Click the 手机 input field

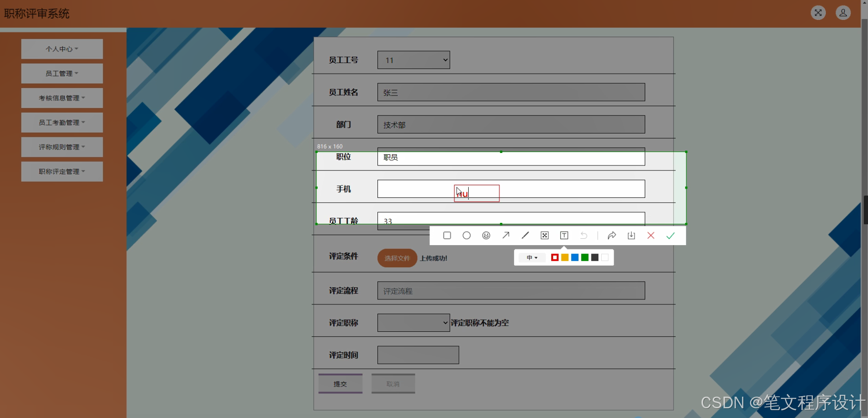tap(511, 189)
